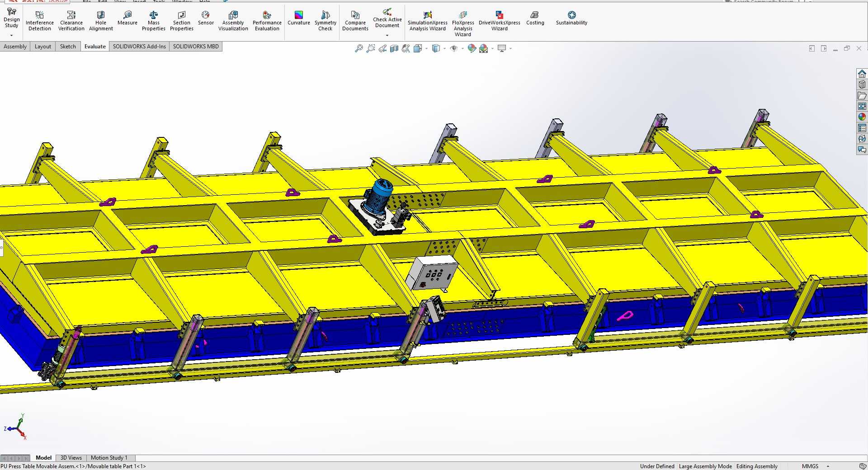868x470 pixels.
Task: Click the right-arrow panel button beside window controls
Action: pos(824,48)
